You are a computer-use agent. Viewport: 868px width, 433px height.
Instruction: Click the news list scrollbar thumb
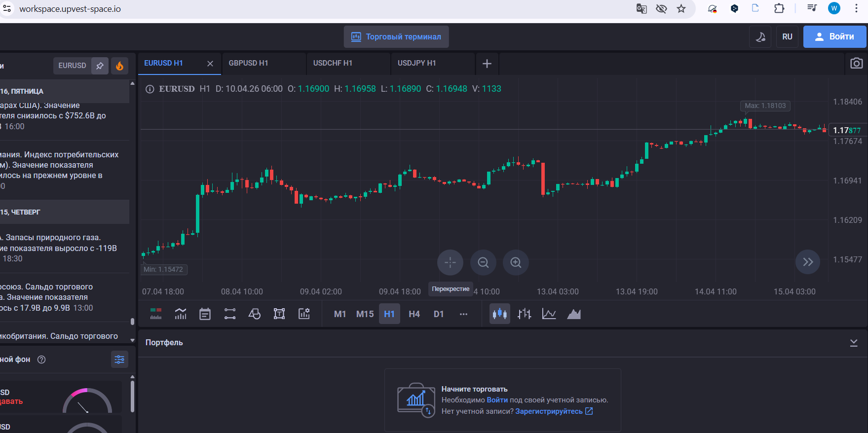pyautogui.click(x=132, y=322)
